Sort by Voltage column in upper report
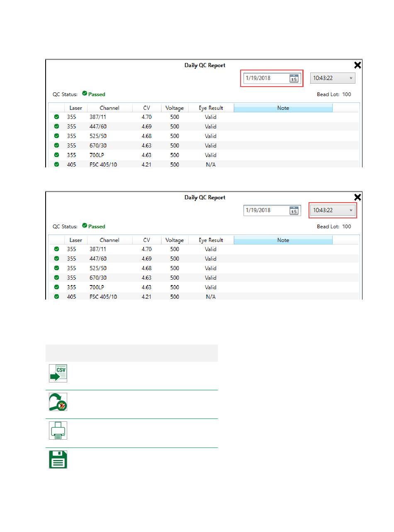Screen dimensions: 394x532 coord(175,108)
